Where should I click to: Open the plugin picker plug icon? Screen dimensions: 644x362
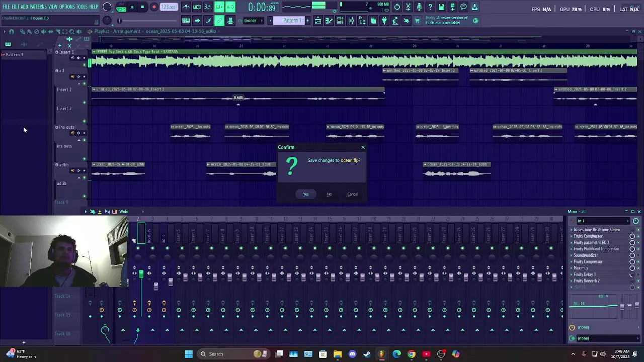pyautogui.click(x=384, y=21)
